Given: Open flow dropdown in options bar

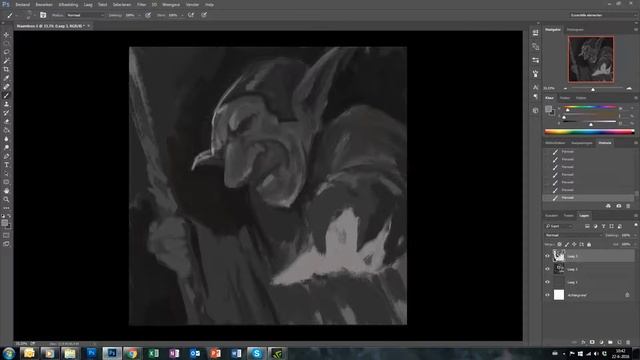Looking at the screenshot, I should (x=182, y=15).
